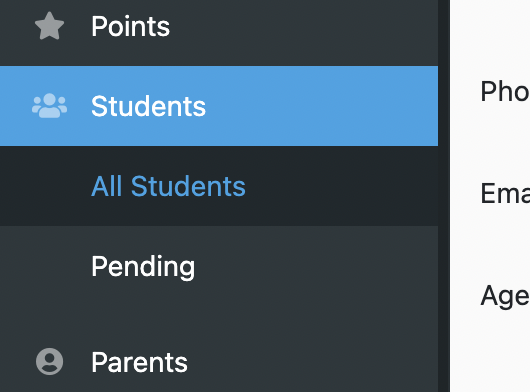Click the gray star in the Points row
The image size is (530, 392).
[49, 26]
